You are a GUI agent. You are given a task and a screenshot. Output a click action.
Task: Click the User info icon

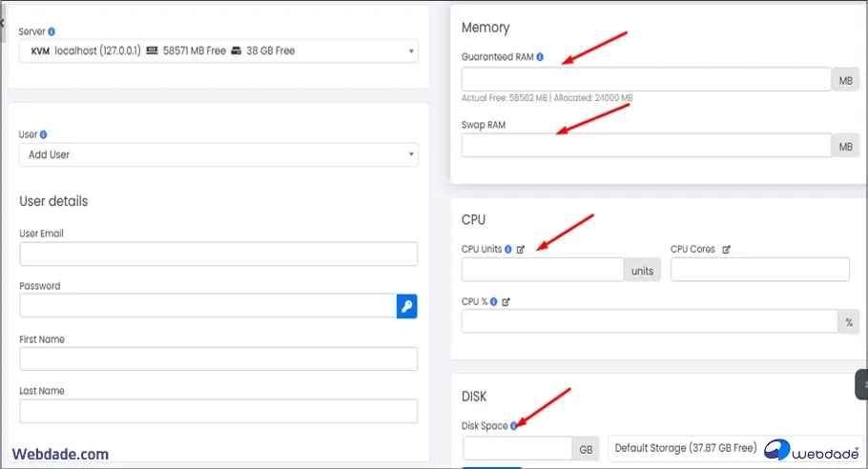point(44,134)
